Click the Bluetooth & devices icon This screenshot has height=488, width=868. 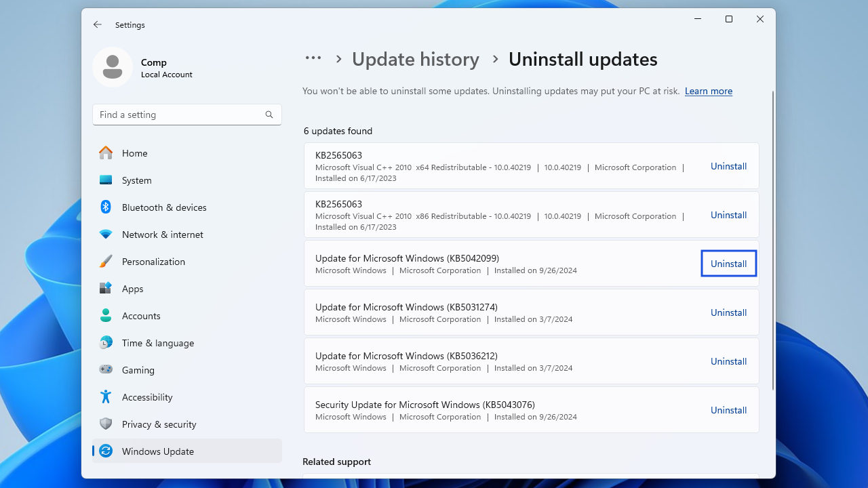pos(106,207)
